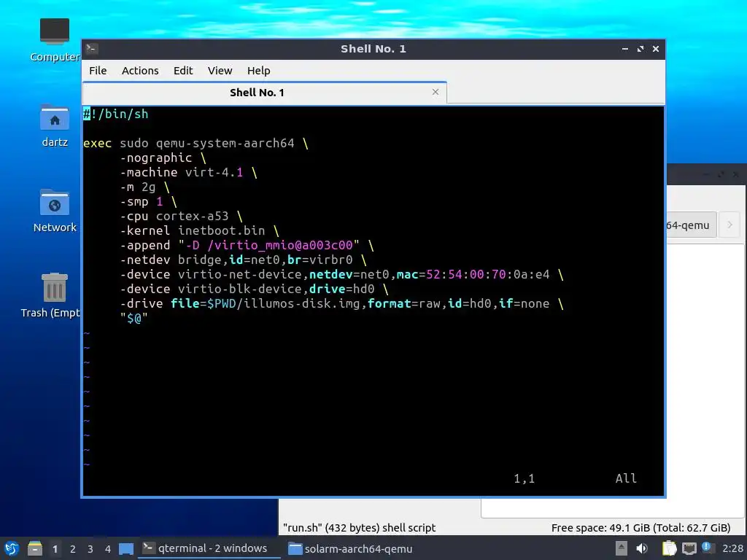Open the update notifier tray icon
Viewport: 747px width, 560px height.
pyautogui.click(x=708, y=548)
